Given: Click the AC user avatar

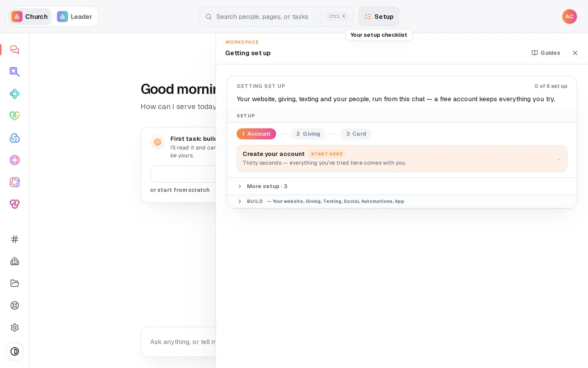Looking at the screenshot, I should tap(569, 17).
